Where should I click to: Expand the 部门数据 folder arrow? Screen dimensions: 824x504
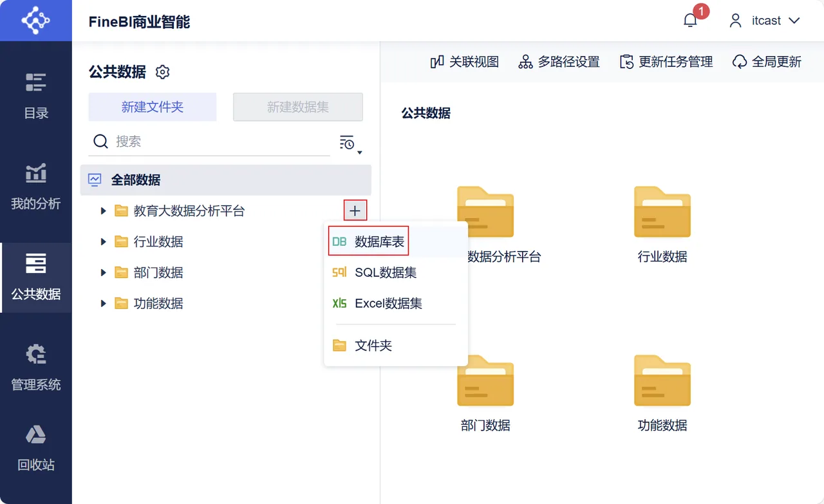pos(103,272)
